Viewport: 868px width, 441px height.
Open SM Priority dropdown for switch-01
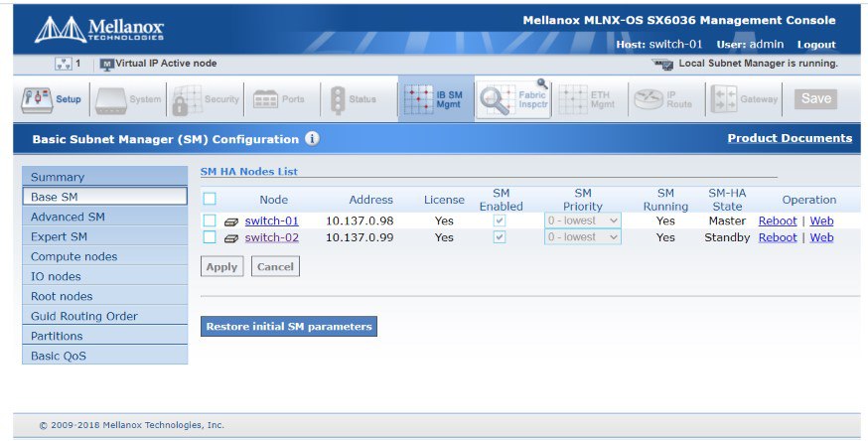pyautogui.click(x=582, y=220)
